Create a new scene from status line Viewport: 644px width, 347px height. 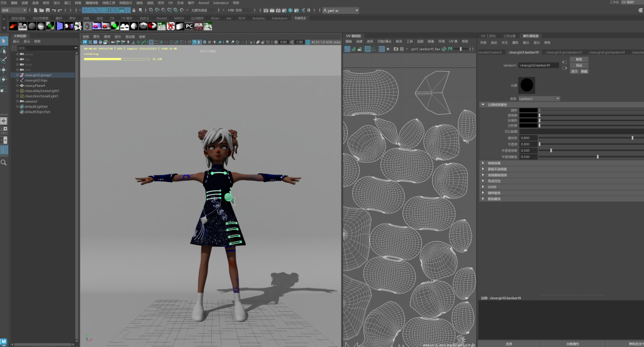pyautogui.click(x=36, y=10)
